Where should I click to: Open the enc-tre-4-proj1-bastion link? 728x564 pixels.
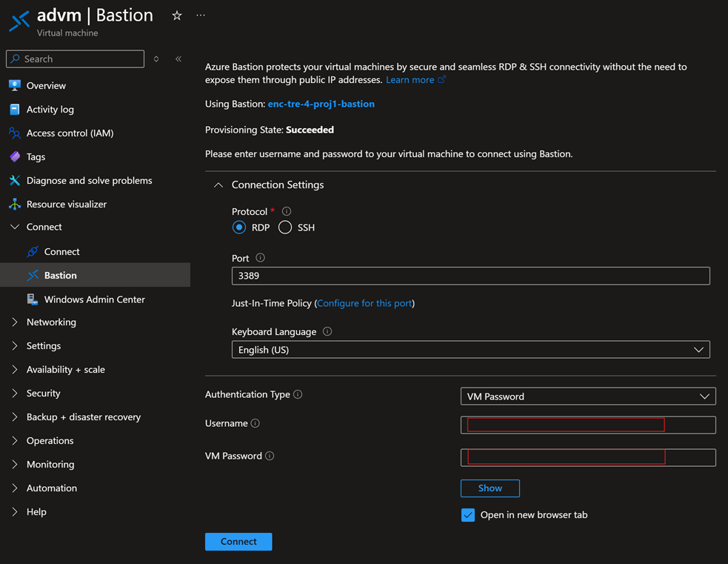coord(321,104)
